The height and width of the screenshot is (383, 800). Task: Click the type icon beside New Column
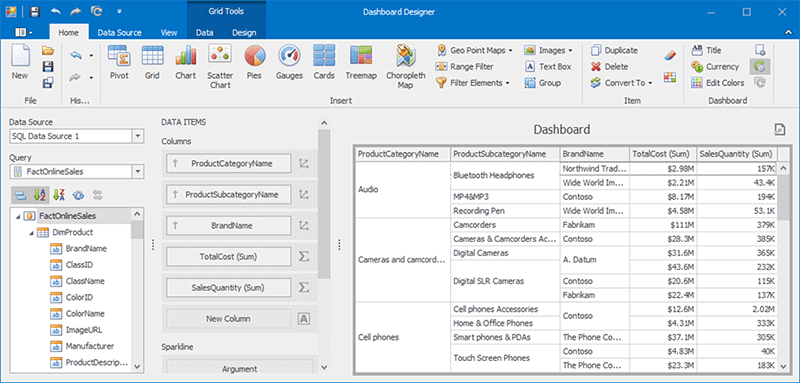click(x=304, y=319)
